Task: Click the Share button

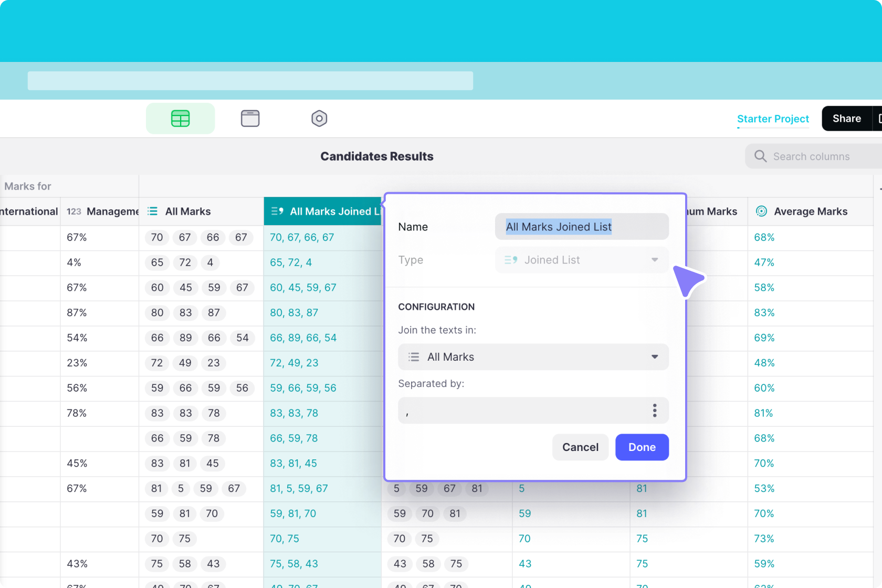Action: click(846, 119)
